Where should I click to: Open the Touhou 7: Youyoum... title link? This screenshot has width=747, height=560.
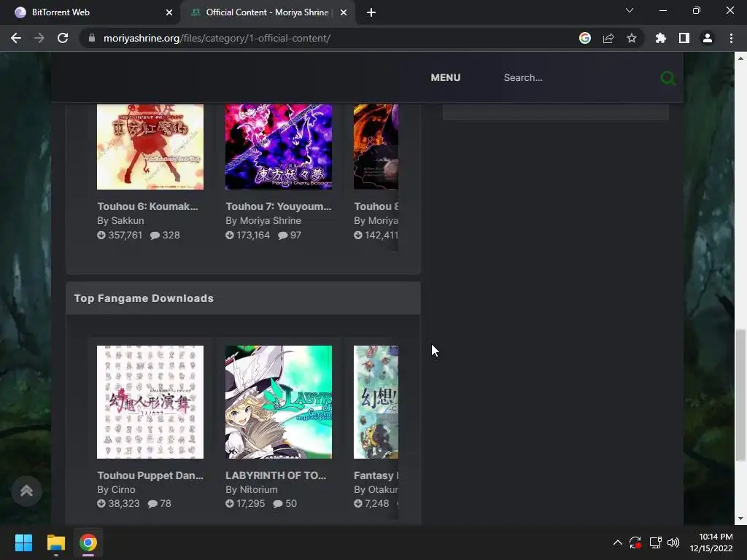coord(278,206)
